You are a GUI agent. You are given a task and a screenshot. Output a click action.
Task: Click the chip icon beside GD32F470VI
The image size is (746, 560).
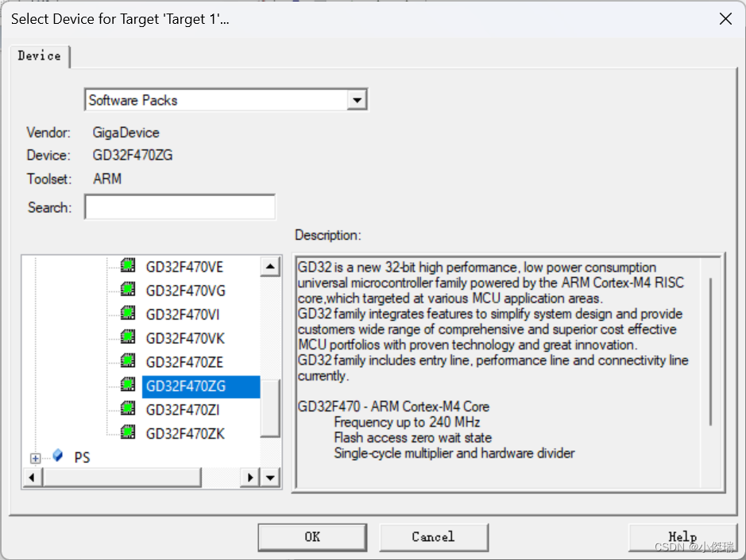tap(128, 313)
